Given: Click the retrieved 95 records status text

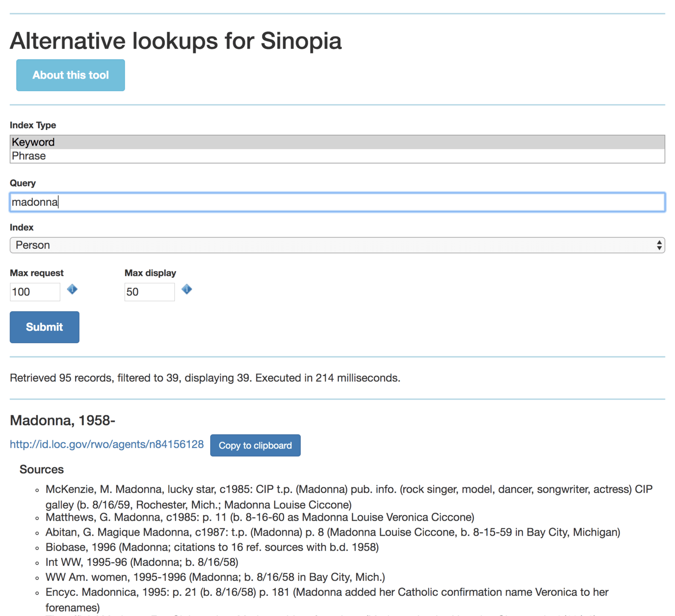Looking at the screenshot, I should tap(205, 378).
